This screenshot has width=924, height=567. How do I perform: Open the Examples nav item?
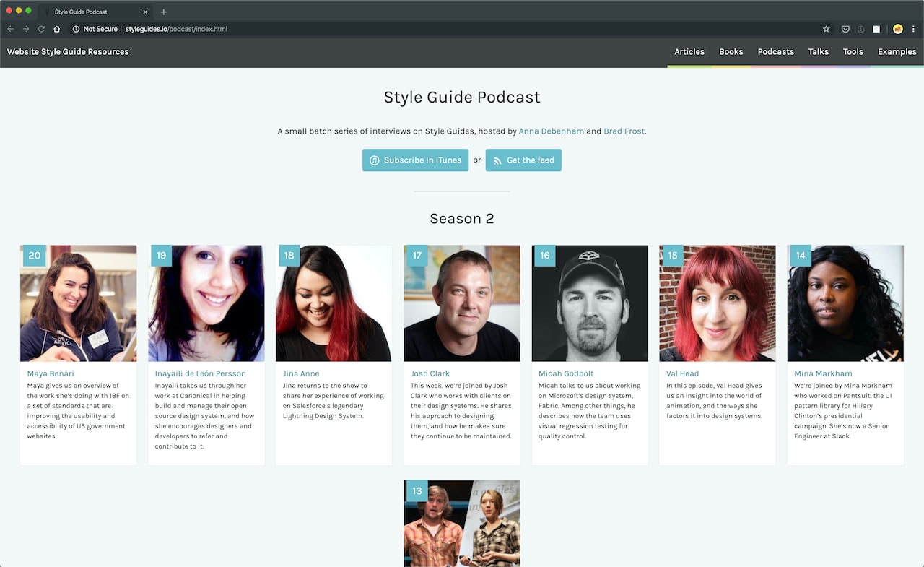(x=897, y=52)
